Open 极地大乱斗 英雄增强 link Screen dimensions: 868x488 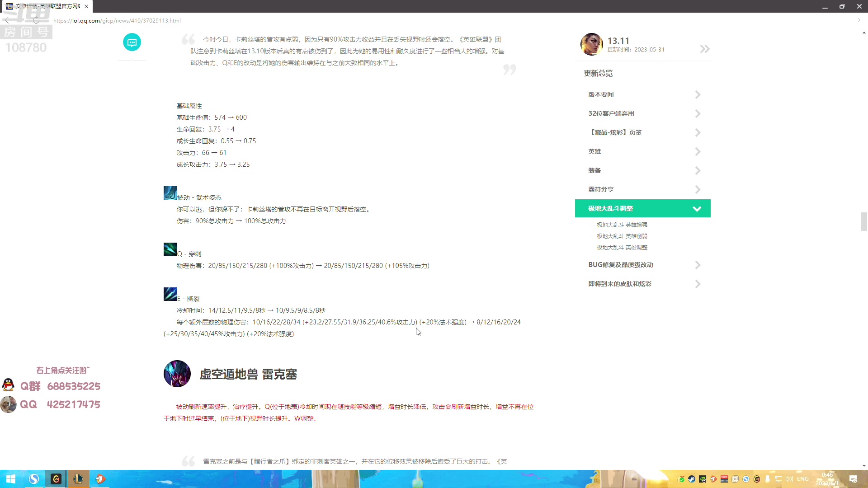coord(622,225)
